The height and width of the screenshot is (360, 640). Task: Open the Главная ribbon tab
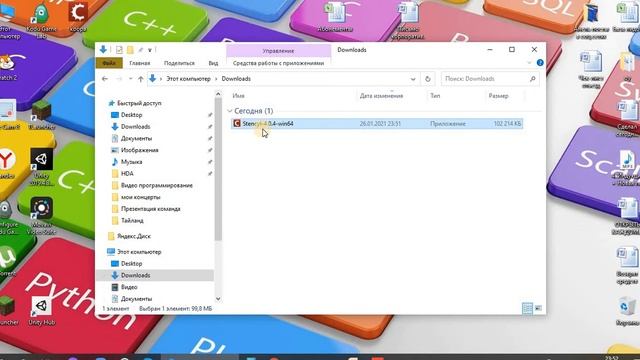click(140, 63)
